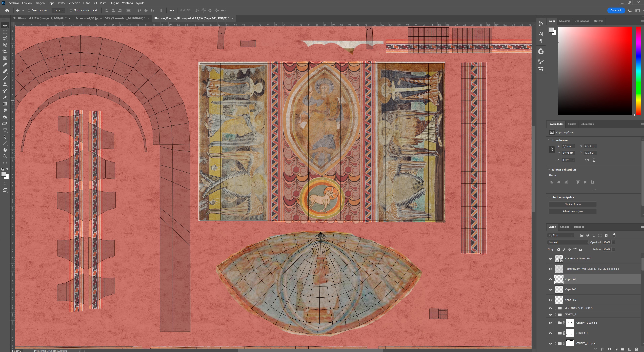The image size is (644, 352).
Task: Enable the Selec. autom. checkbox
Action: [29, 10]
